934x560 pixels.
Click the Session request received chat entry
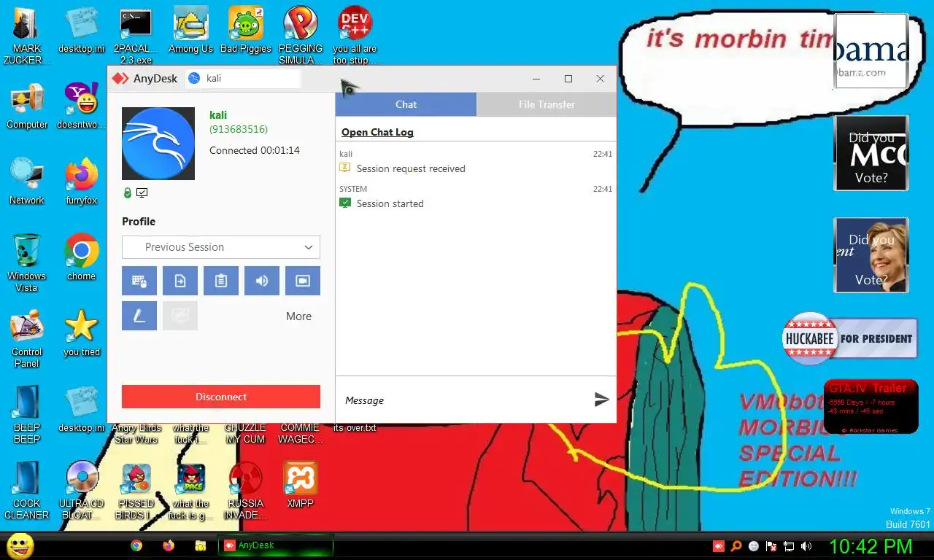click(x=410, y=168)
